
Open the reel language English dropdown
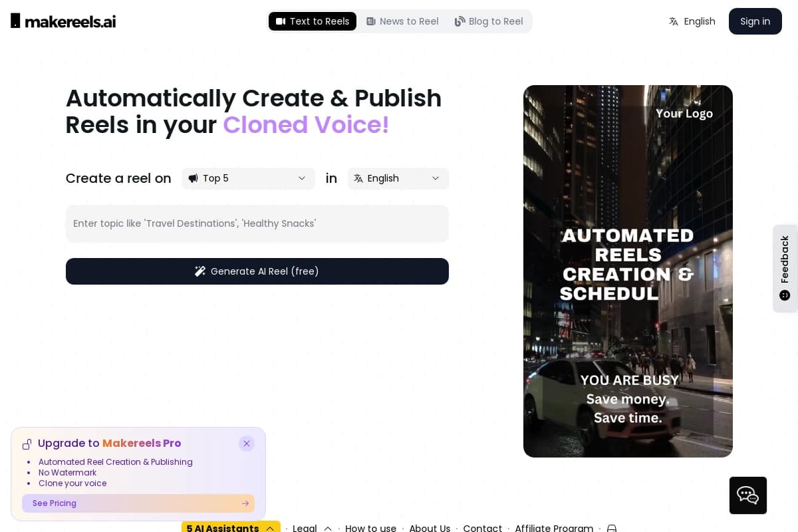coord(398,178)
